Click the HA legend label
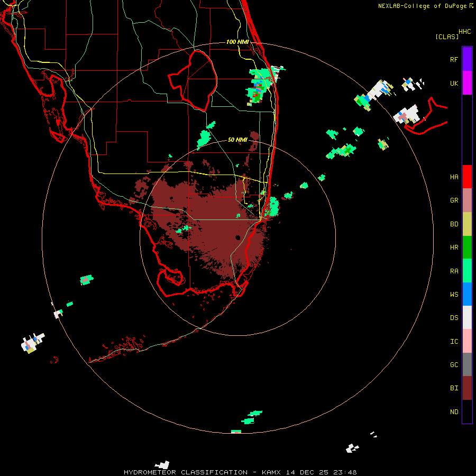The image size is (476, 476). tap(454, 177)
